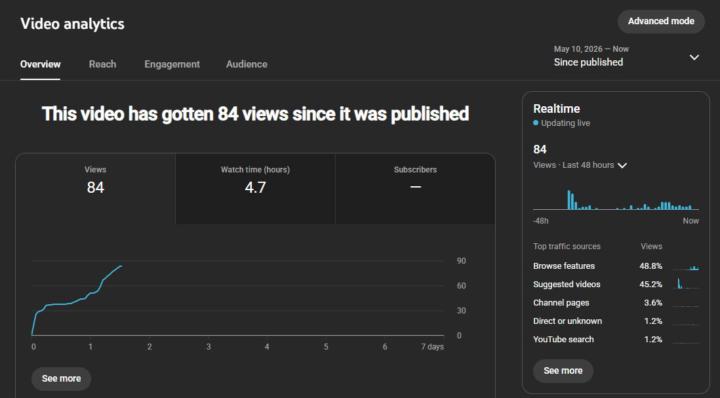Click the 48.8% Browse features value
Screen dimensions: 720x398
(651, 266)
